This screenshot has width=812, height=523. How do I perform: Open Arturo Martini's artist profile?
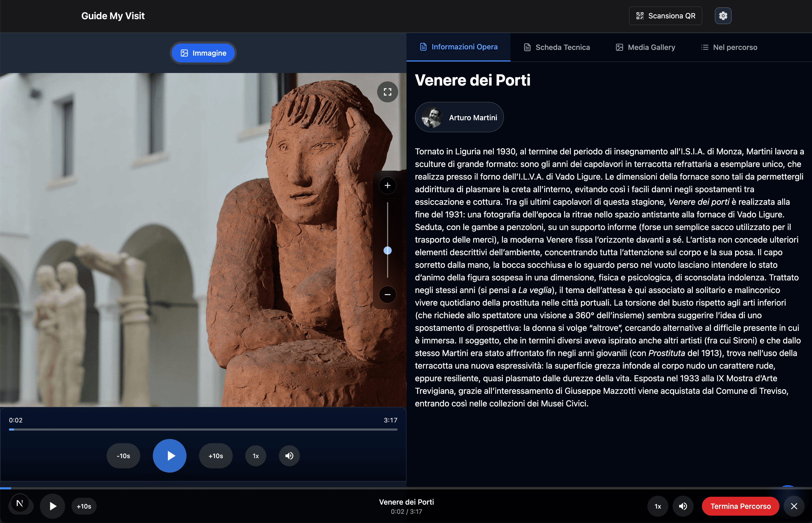[459, 117]
